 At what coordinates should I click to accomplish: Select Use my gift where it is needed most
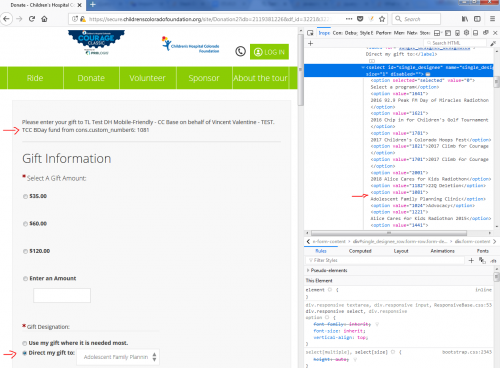tap(25, 343)
